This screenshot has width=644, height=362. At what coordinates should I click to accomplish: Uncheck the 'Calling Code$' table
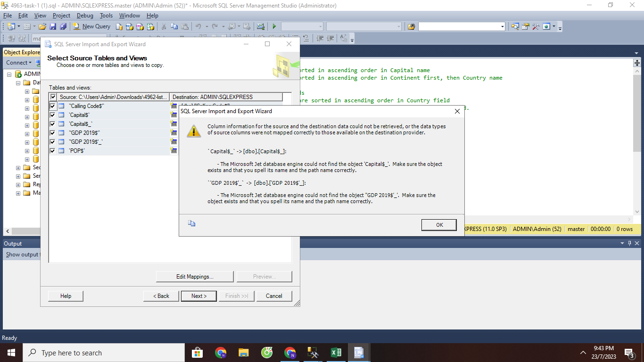coord(52,106)
